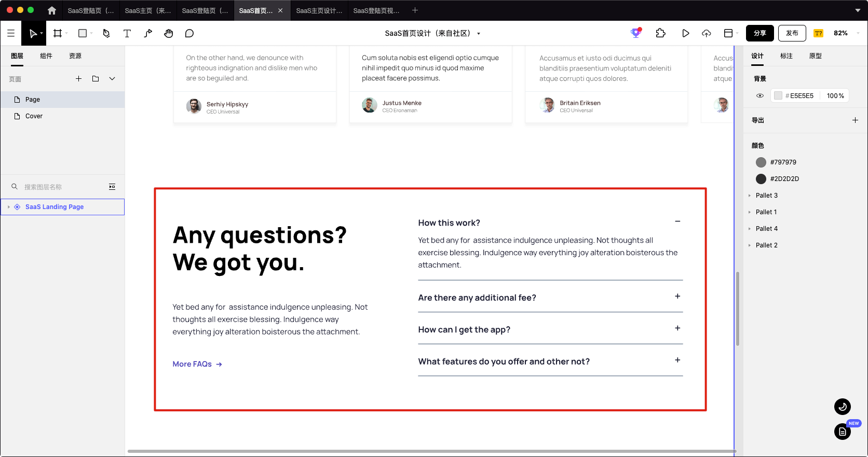Image resolution: width=868 pixels, height=457 pixels.
Task: Switch to the 组件 components tab
Action: 46,56
